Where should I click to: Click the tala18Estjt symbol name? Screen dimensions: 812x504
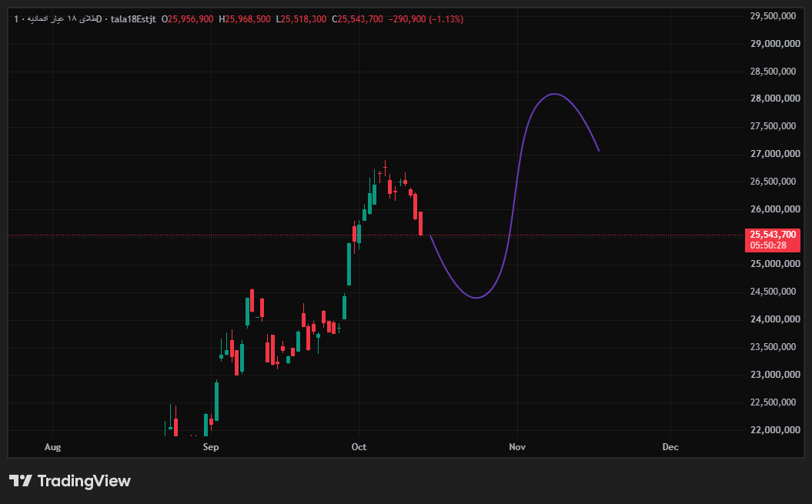pyautogui.click(x=133, y=19)
